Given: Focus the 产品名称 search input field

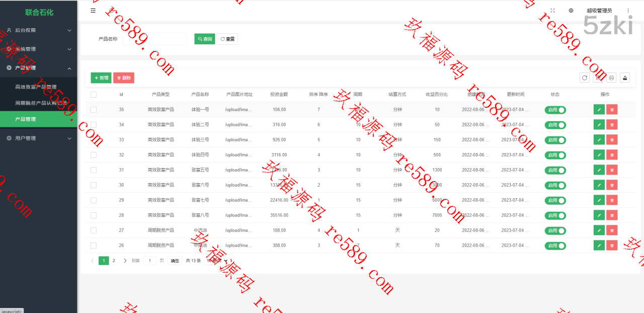Looking at the screenshot, I should [154, 39].
